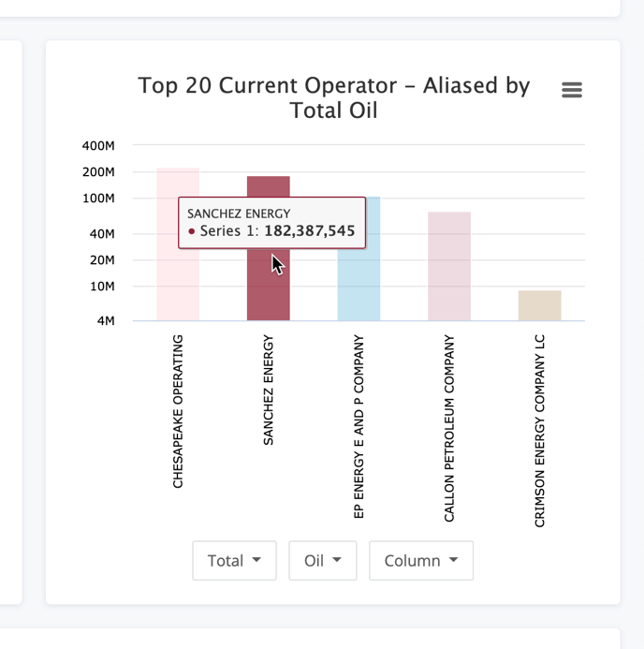Open the Total dropdown

click(x=234, y=560)
